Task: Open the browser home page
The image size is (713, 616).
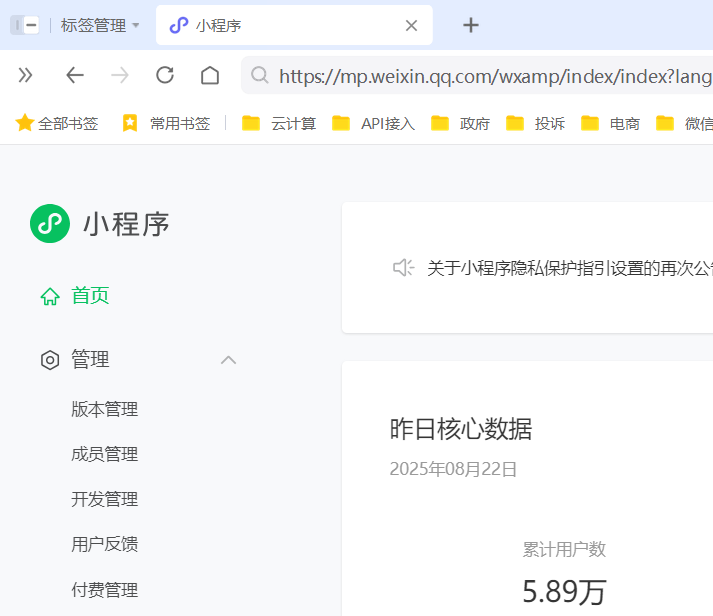Action: (210, 75)
